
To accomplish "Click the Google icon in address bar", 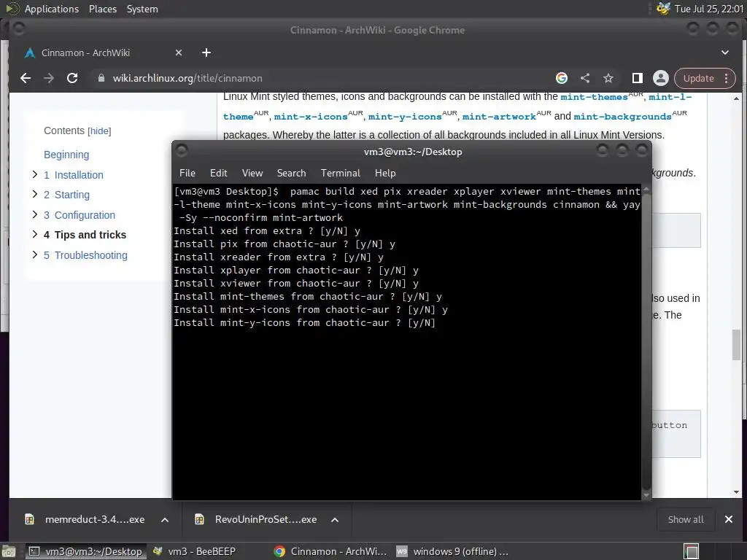I will point(562,78).
